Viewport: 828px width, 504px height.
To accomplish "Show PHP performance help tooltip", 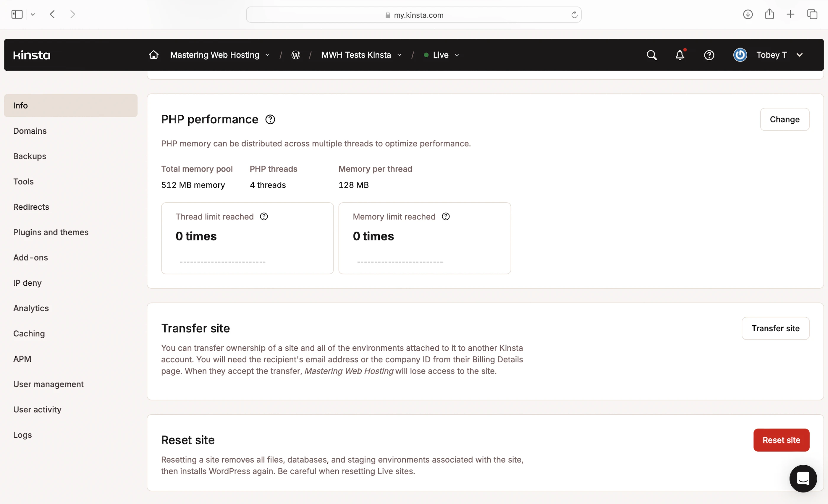I will coord(270,119).
